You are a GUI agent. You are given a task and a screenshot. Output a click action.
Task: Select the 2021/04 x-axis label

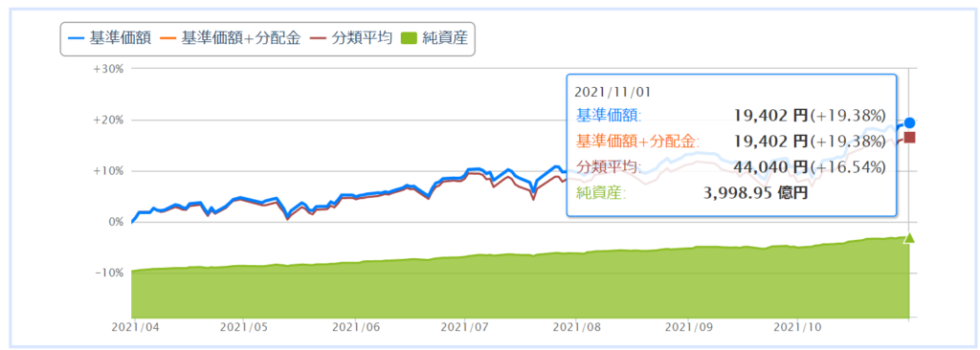pyautogui.click(x=131, y=326)
